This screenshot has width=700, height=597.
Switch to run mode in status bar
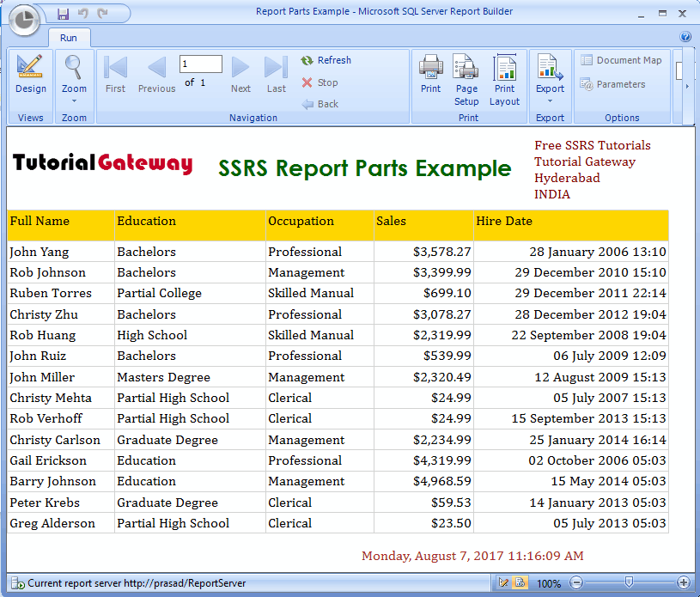click(x=520, y=582)
